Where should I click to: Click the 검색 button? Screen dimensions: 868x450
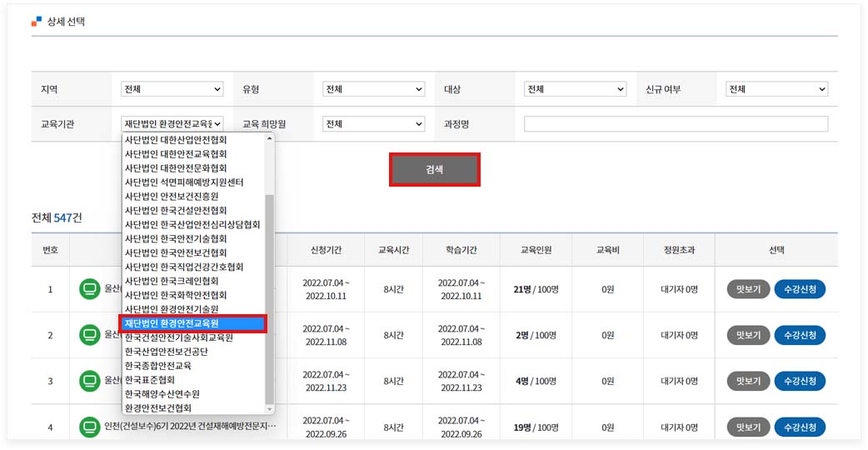click(435, 169)
